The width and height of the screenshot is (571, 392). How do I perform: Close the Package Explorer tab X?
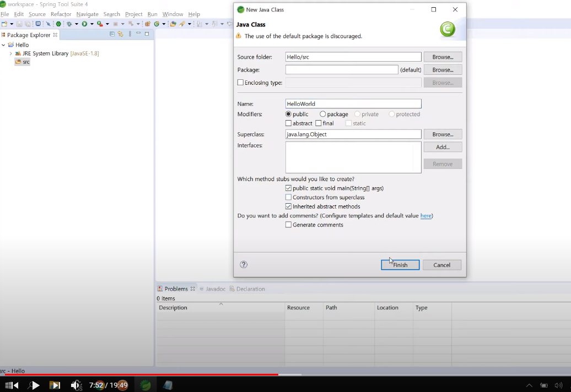pyautogui.click(x=55, y=35)
